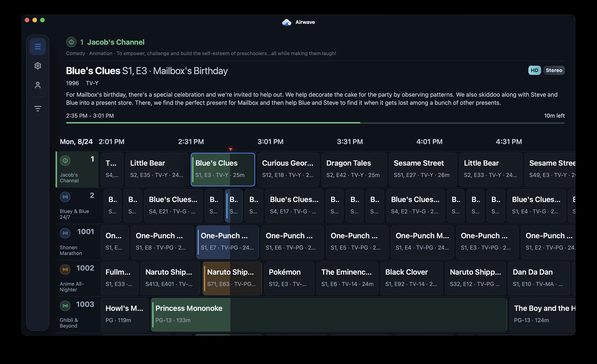Click the red current-time marker in timeline
597x364 pixels.
[x=230, y=149]
